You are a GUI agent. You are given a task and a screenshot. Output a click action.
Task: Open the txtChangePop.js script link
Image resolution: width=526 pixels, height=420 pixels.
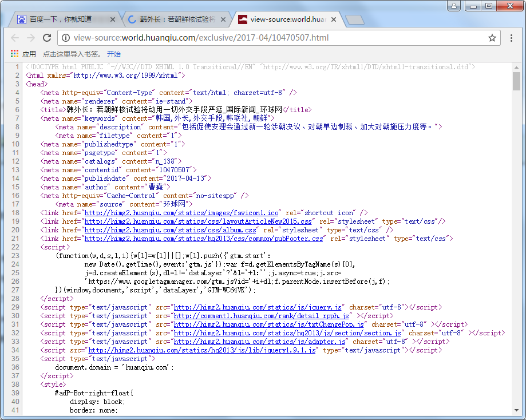coord(268,324)
